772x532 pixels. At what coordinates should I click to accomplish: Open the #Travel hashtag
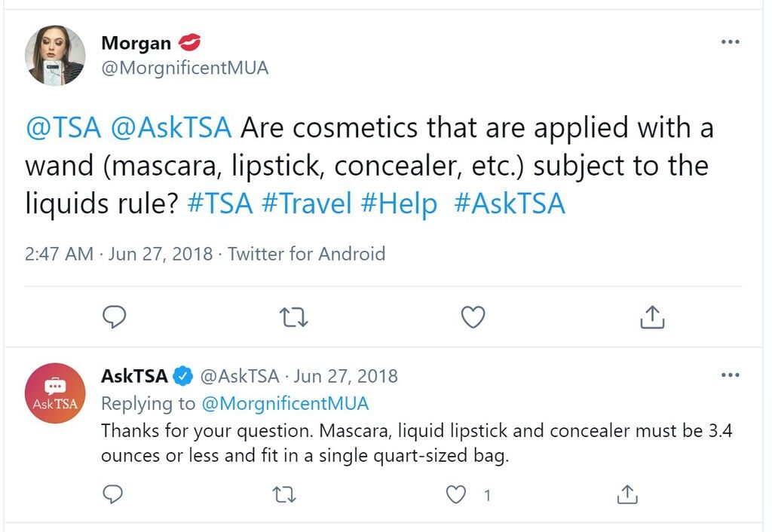coord(307,203)
